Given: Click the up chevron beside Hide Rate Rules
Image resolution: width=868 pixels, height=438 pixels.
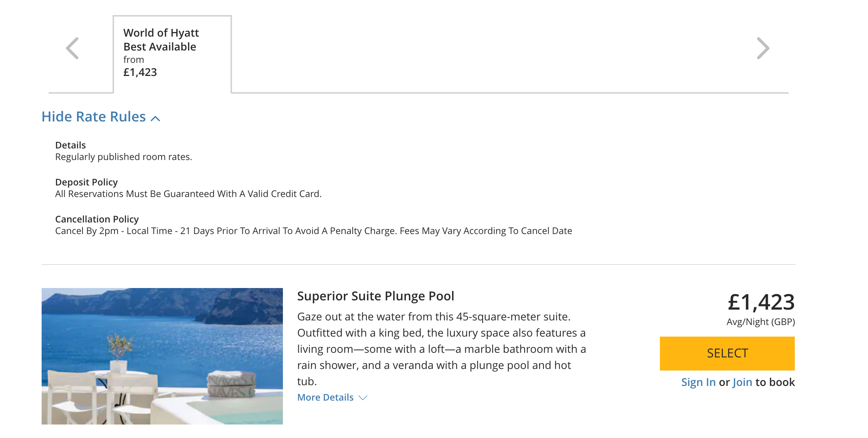Looking at the screenshot, I should (x=155, y=118).
